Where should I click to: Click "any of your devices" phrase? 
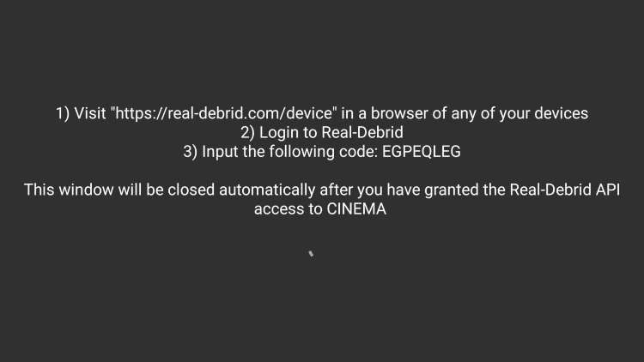(x=519, y=114)
